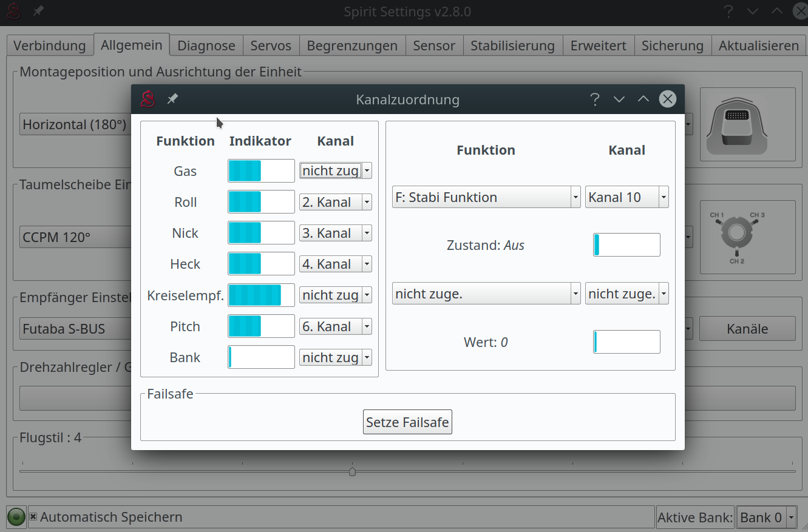This screenshot has height=532, width=808.
Task: Click the Flugstil slider handle
Action: 352,471
